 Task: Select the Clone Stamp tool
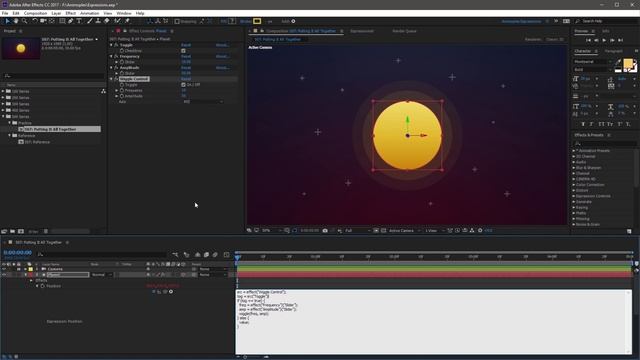pos(98,21)
